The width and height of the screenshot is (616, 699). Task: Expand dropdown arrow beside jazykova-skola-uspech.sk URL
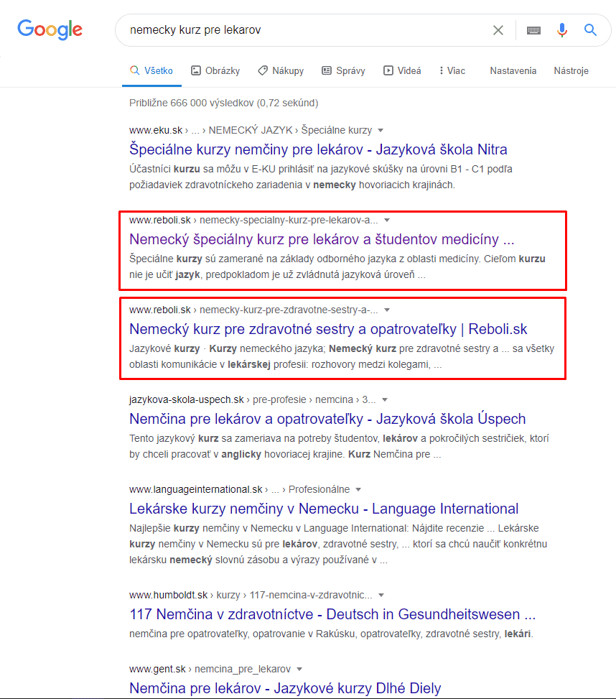385,399
